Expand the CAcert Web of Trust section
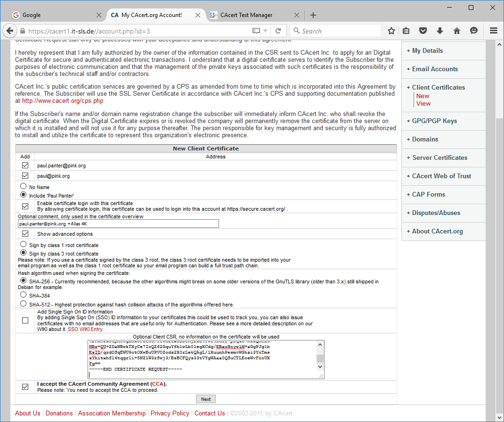The image size is (504, 422). 441,176
